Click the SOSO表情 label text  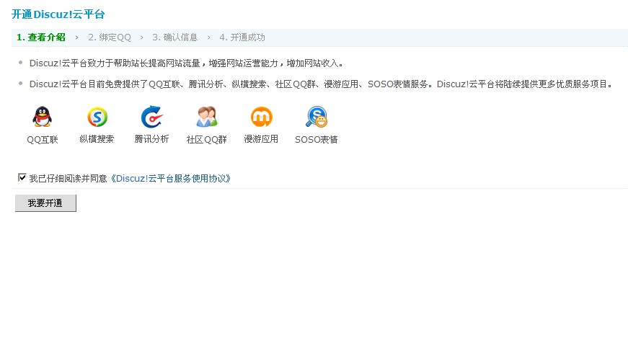tap(317, 139)
